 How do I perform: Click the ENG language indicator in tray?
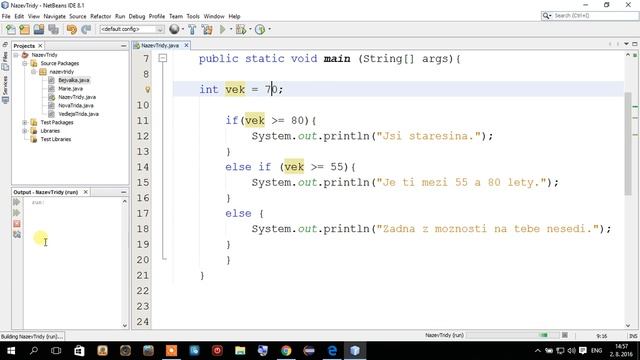596,351
